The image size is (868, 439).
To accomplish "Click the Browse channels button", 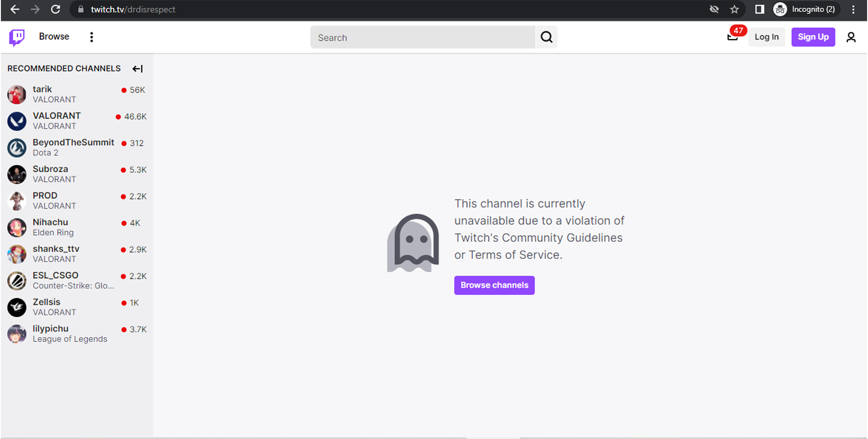I will pos(494,285).
